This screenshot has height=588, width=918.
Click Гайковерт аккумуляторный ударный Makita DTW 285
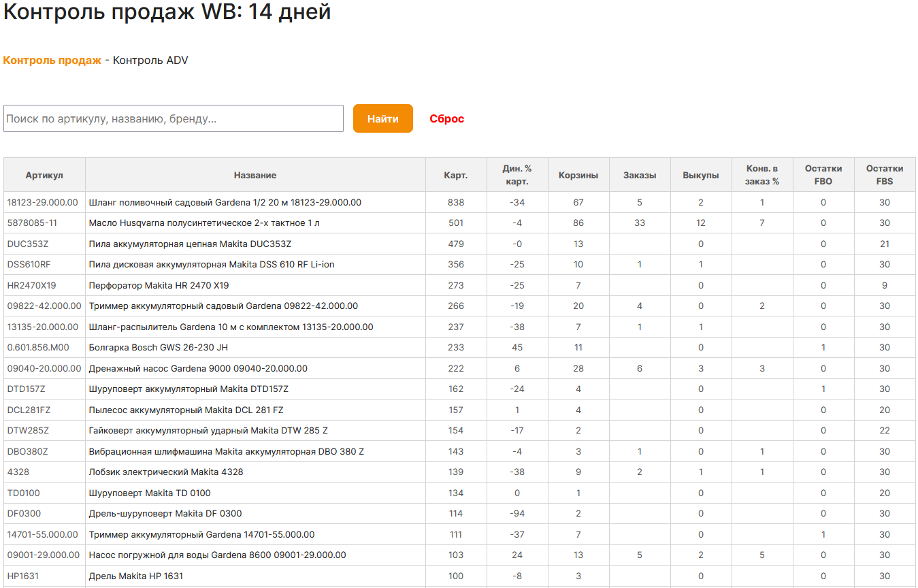pos(208,430)
